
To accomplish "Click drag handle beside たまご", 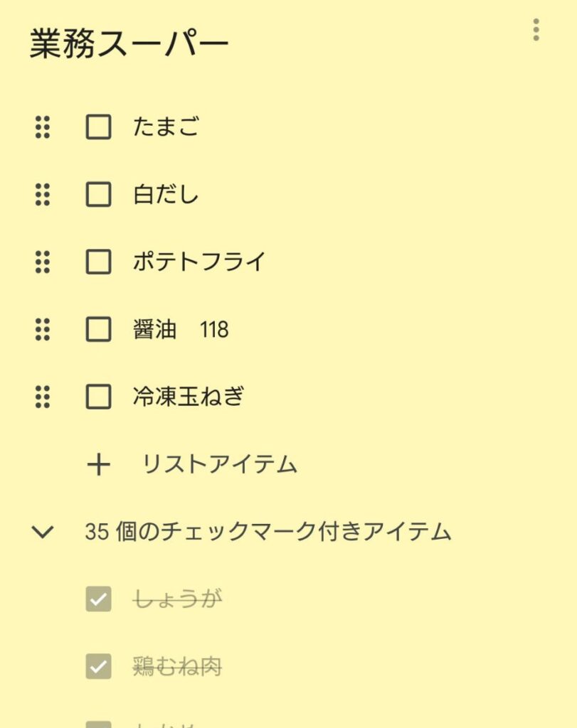I will point(43,127).
